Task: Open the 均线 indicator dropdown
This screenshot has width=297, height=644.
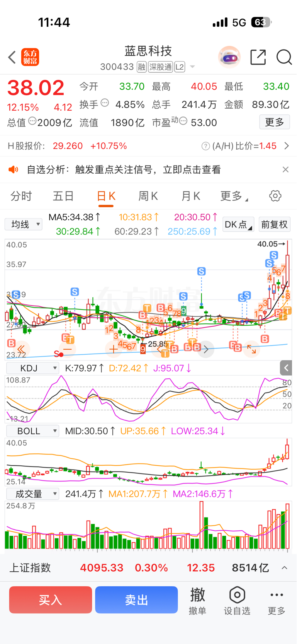Action: [23, 224]
